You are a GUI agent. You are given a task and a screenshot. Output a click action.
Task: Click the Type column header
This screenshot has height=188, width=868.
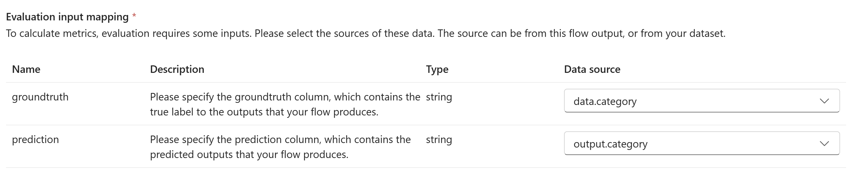[x=437, y=69]
